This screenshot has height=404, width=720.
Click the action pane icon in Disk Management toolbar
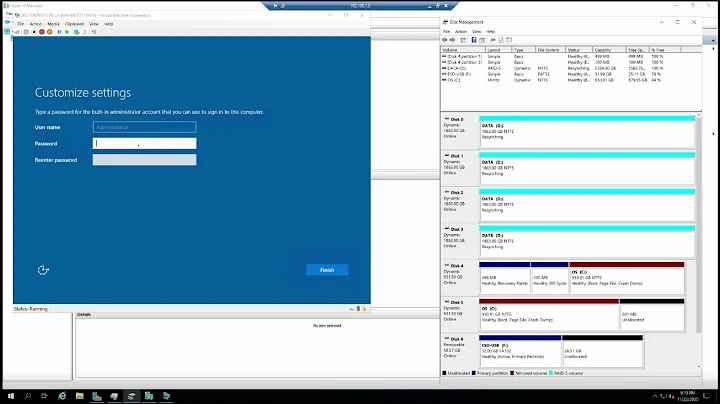point(482,40)
